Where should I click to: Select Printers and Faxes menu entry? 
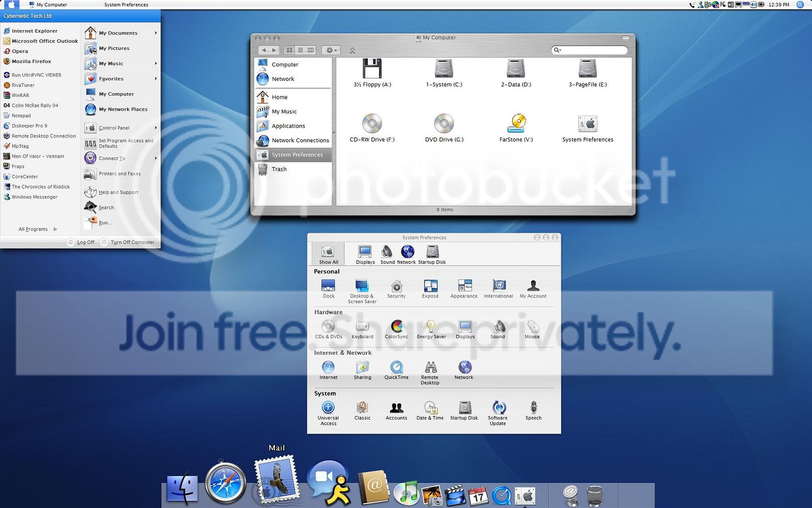(x=113, y=174)
